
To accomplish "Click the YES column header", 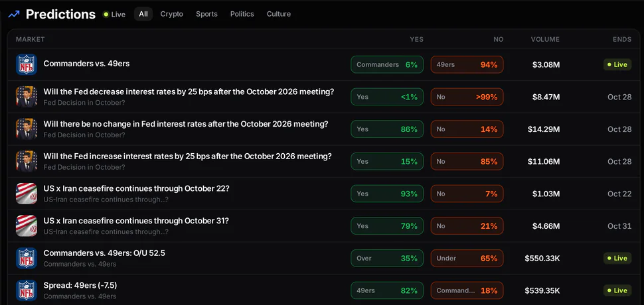I will 416,39.
